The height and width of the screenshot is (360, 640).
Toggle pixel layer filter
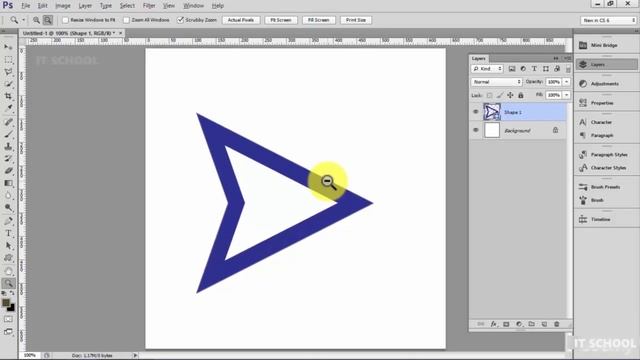pyautogui.click(x=512, y=69)
